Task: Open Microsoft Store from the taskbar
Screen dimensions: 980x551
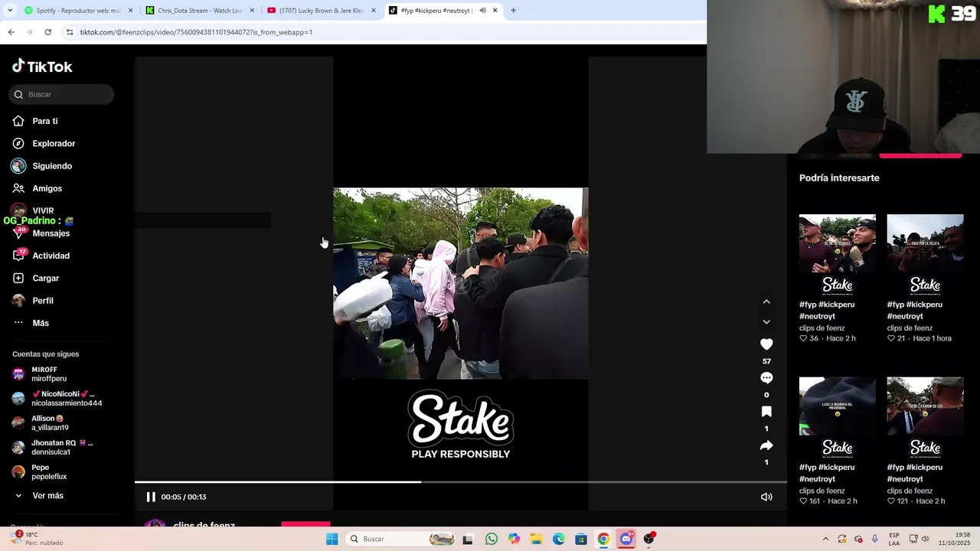Action: (581, 539)
